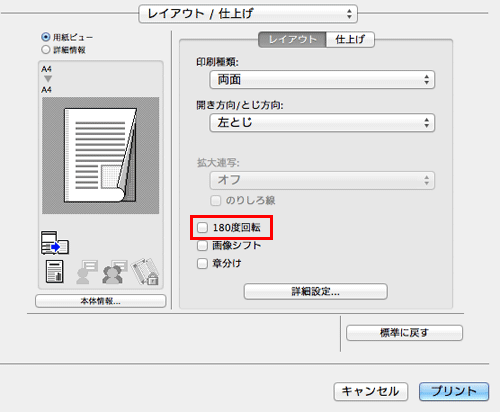The image size is (500, 412).
Task: Enable the 180度回転 checkbox
Action: pyautogui.click(x=202, y=228)
